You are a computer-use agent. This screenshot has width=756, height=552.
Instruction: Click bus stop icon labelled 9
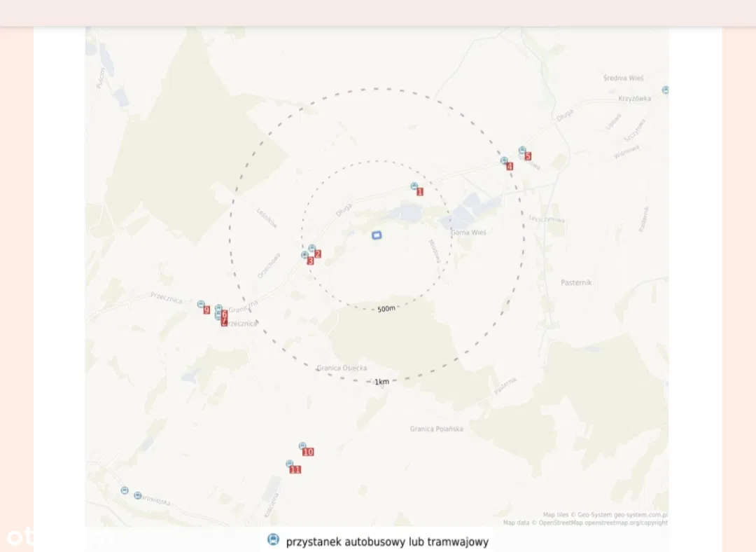pos(201,305)
